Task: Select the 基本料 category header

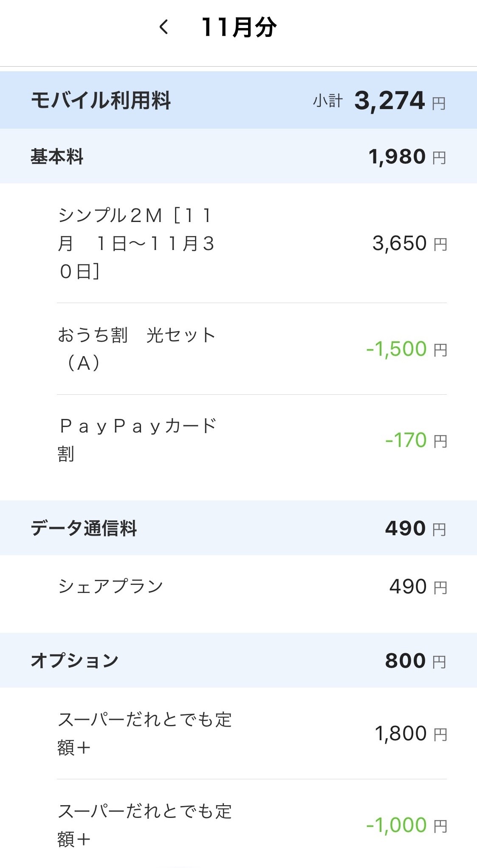Action: pyautogui.click(x=57, y=157)
